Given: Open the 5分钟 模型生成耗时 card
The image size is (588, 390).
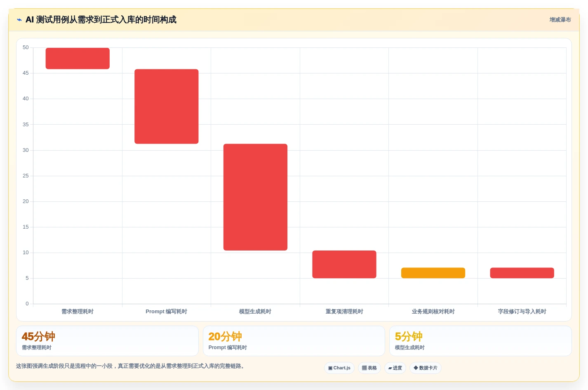Looking at the screenshot, I should click(480, 341).
